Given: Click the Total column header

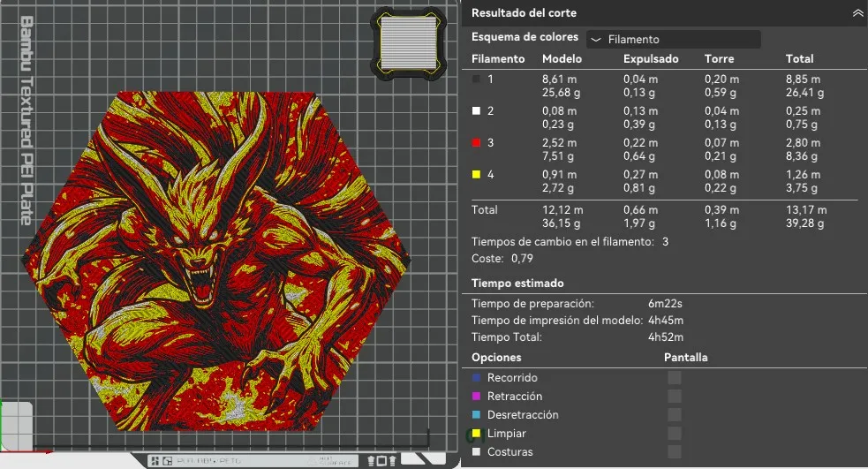Looking at the screenshot, I should pyautogui.click(x=799, y=58).
